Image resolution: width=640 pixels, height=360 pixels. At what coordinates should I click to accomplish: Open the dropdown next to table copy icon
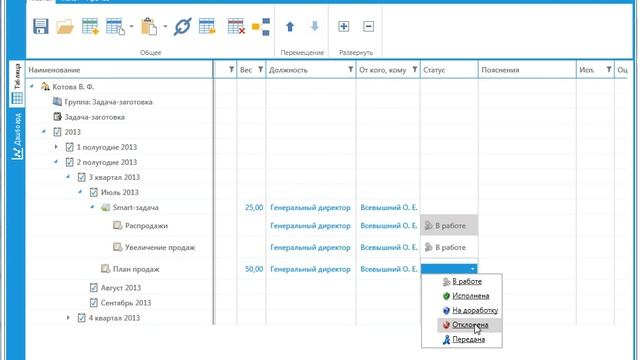click(x=131, y=27)
